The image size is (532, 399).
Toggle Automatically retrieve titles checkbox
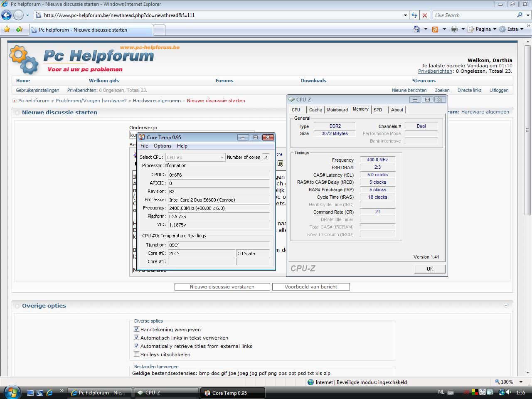tap(136, 346)
